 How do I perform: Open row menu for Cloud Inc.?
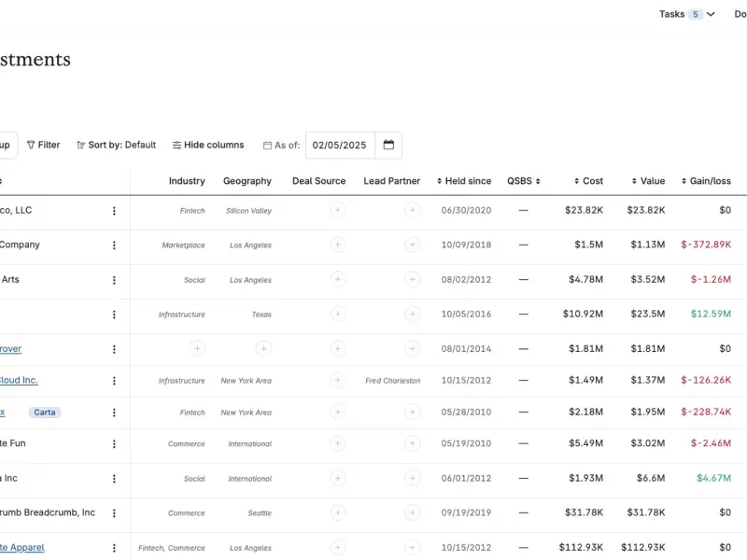(x=114, y=381)
